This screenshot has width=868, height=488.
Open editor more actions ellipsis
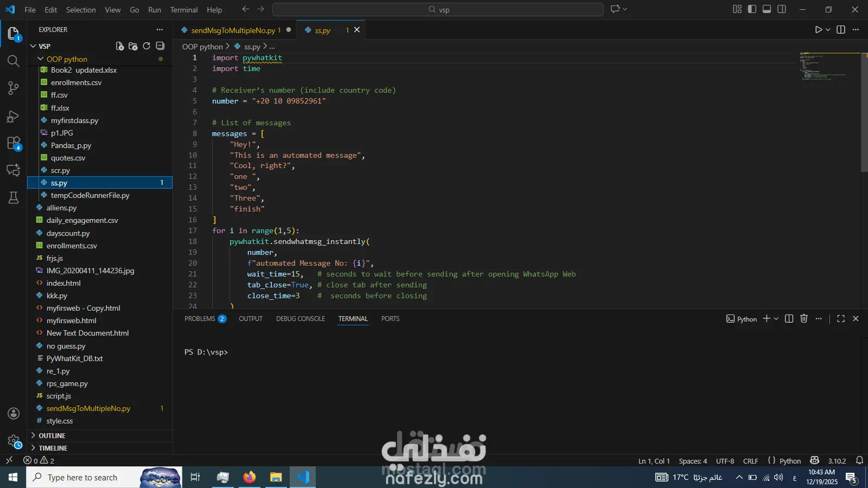pyautogui.click(x=856, y=30)
